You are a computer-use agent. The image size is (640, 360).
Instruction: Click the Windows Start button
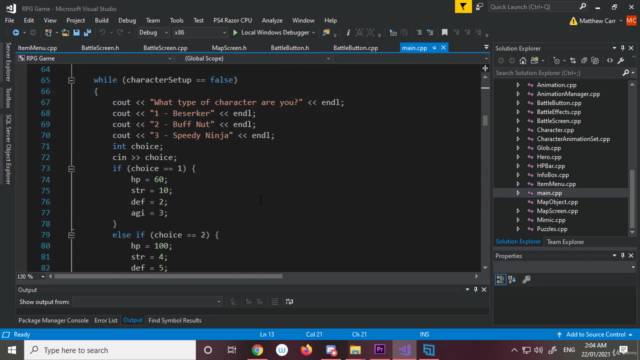click(x=12, y=350)
